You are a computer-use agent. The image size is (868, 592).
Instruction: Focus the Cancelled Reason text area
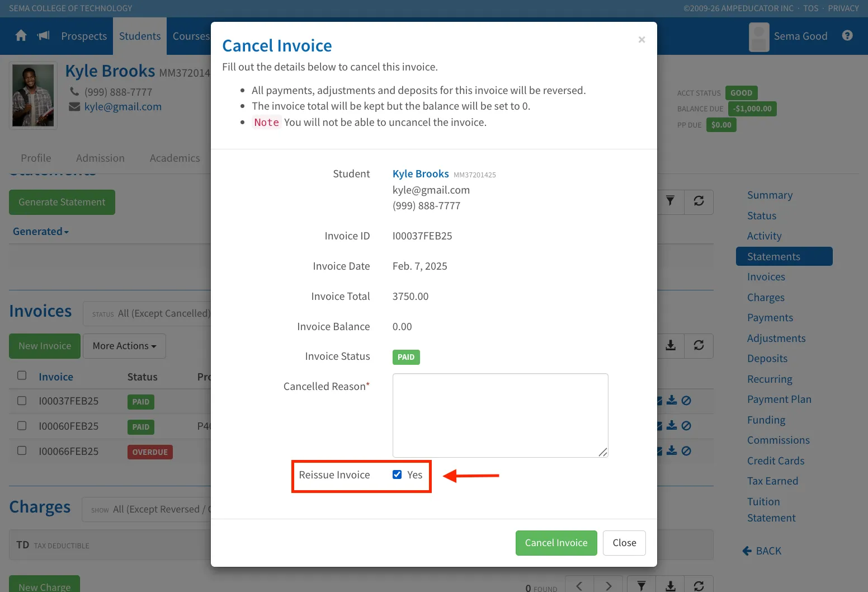[501, 415]
